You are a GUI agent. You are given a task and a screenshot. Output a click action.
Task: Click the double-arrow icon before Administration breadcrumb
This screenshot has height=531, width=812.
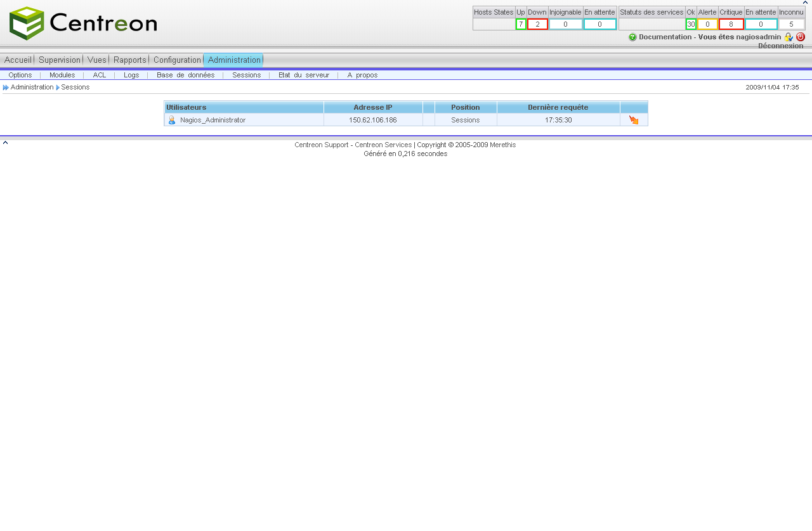pyautogui.click(x=6, y=88)
